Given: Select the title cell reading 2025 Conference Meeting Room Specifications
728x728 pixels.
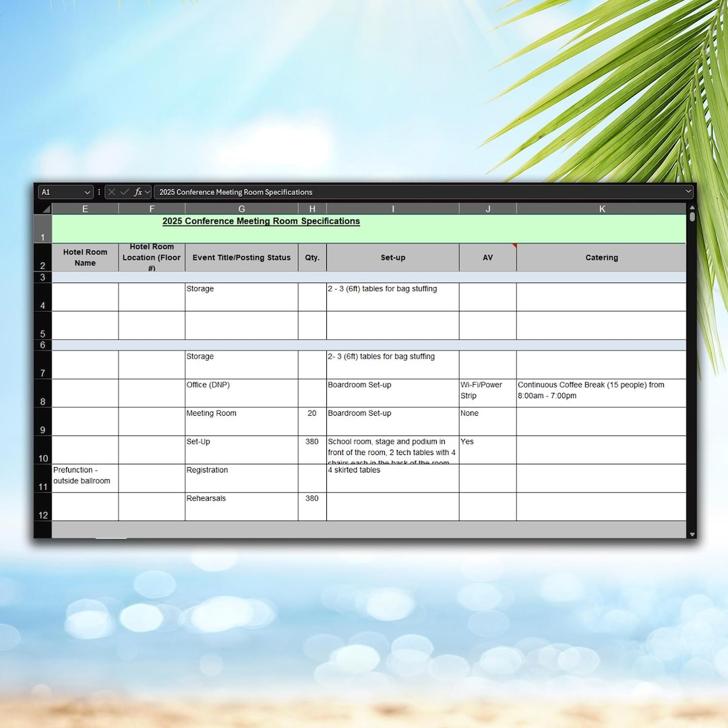Looking at the screenshot, I should pos(261,221).
